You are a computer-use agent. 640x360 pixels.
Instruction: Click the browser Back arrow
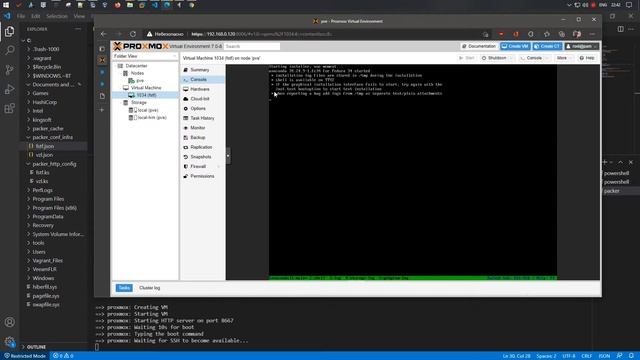click(x=104, y=34)
